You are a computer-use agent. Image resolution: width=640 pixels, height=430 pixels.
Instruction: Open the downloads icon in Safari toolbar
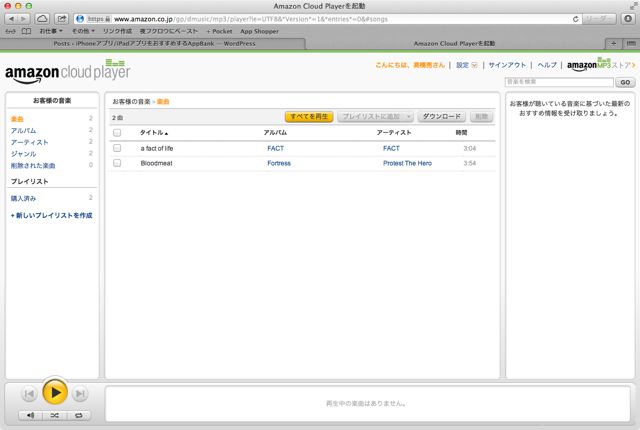pyautogui.click(x=628, y=19)
